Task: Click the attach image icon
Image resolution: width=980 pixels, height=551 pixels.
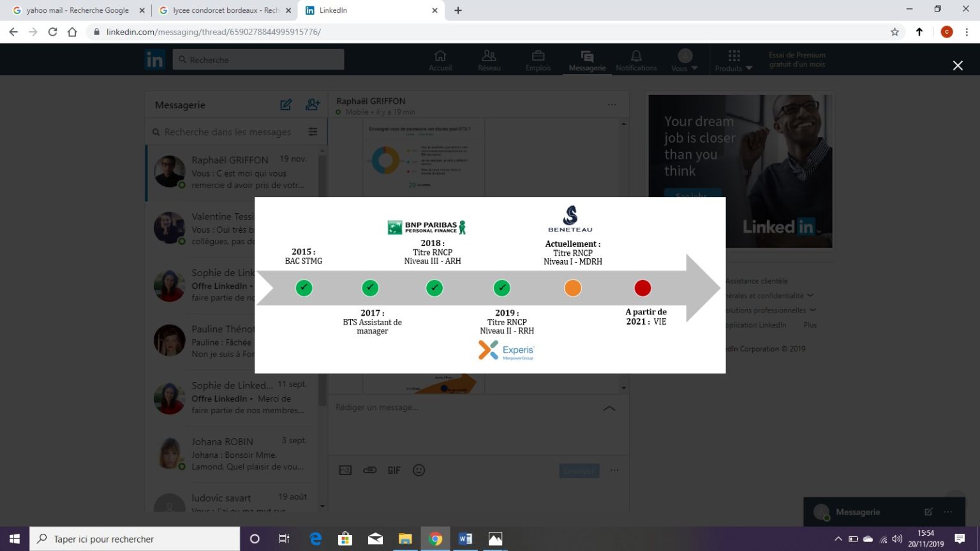Action: click(345, 470)
